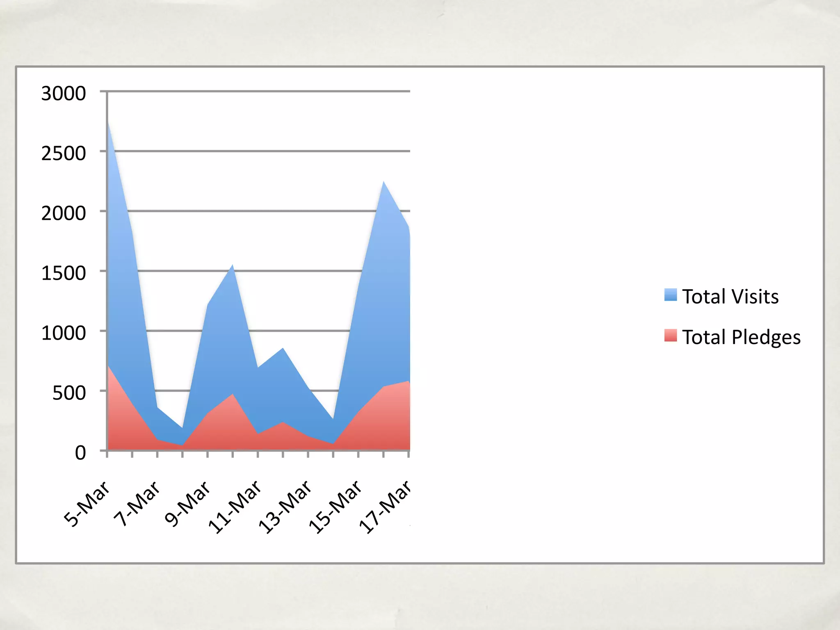Select the Total Pledges legend label

tap(741, 337)
